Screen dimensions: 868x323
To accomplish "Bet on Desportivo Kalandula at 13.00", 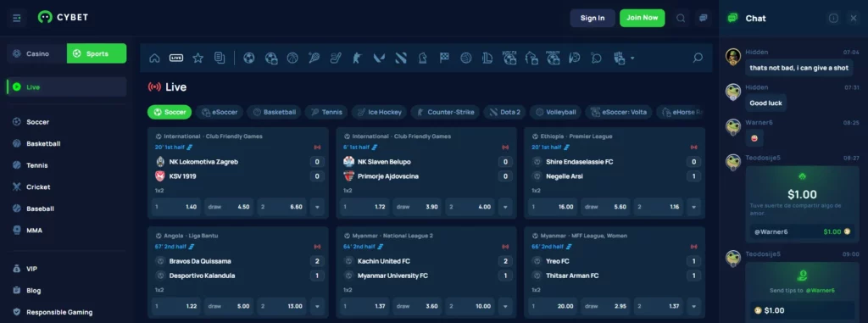I will point(282,306).
